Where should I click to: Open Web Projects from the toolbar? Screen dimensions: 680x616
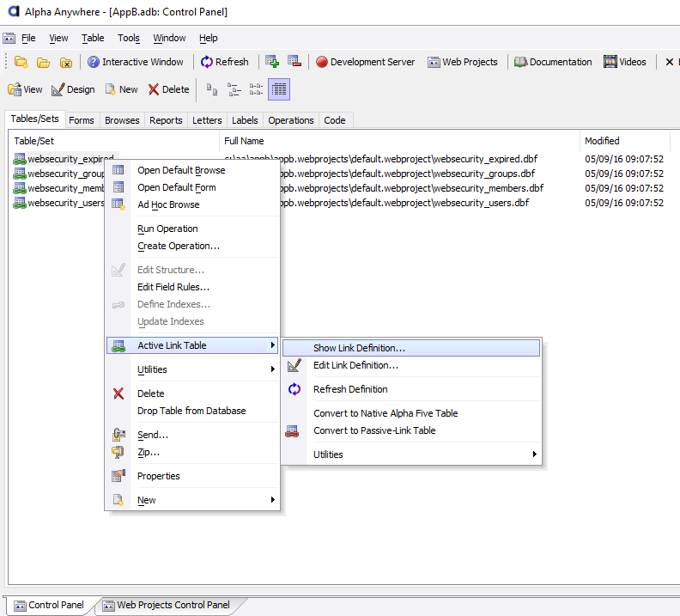(462, 62)
